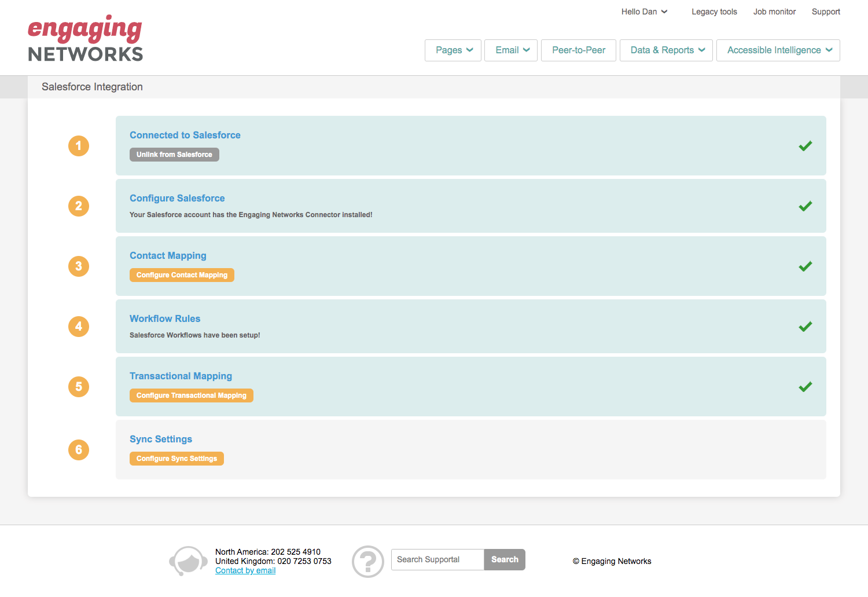The height and width of the screenshot is (597, 868).
Task: Select the orange step 6 circle
Action: tap(79, 450)
